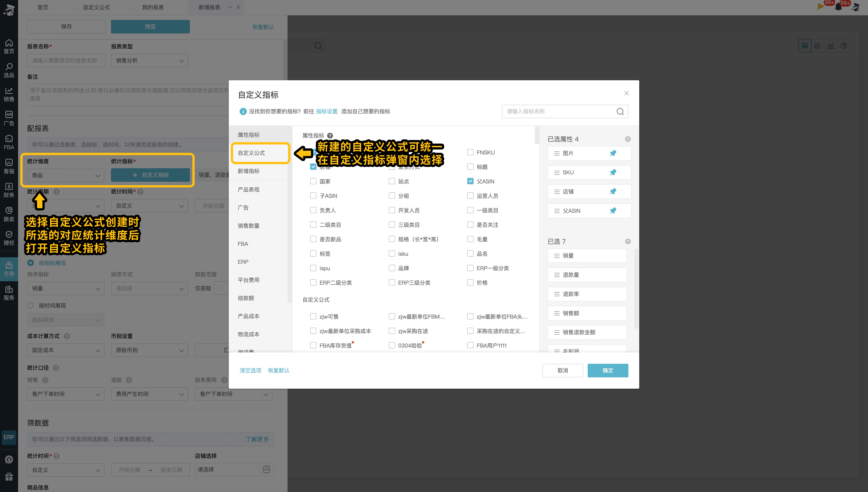Check the FNSKU checkbox
868x492 pixels.
click(x=470, y=152)
